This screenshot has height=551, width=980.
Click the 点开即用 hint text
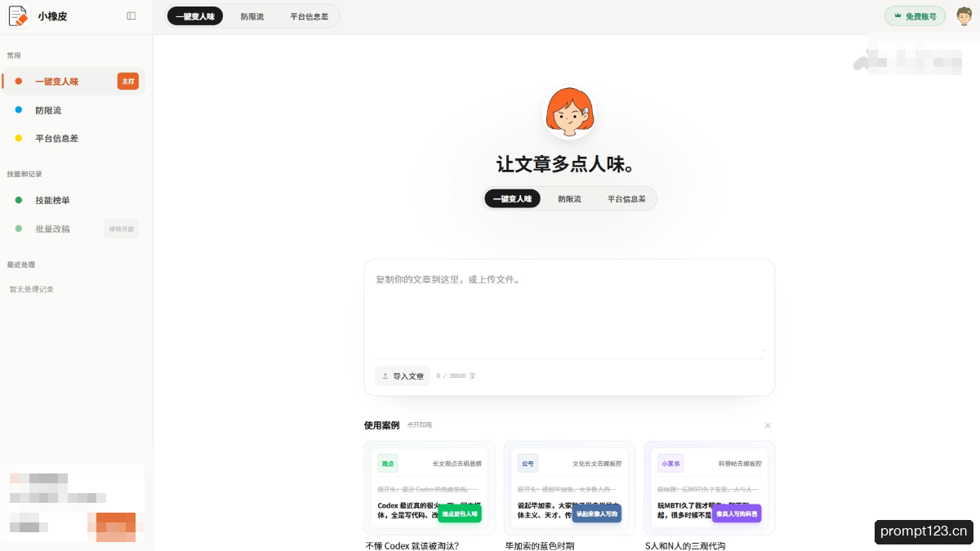(420, 425)
